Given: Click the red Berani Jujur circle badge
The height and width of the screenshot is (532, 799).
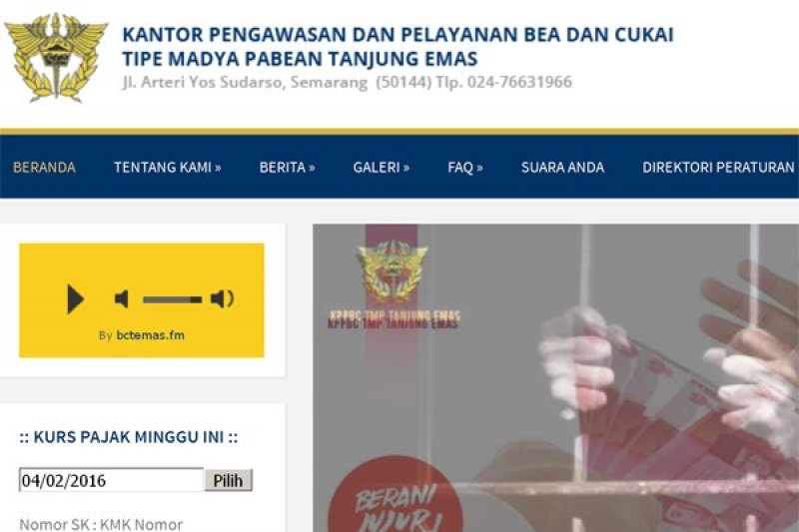Looking at the screenshot, I should click(395, 494).
